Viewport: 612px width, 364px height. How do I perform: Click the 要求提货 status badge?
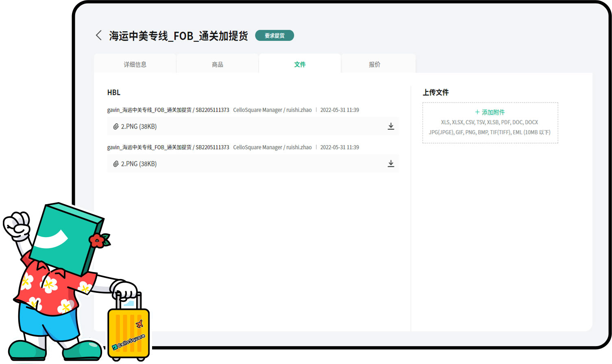274,36
